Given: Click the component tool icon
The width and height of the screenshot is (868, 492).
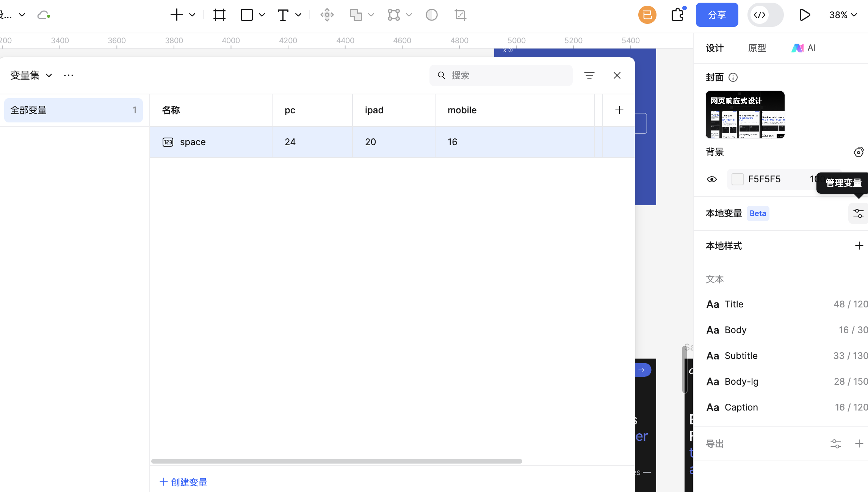Looking at the screenshot, I should pyautogui.click(x=327, y=15).
